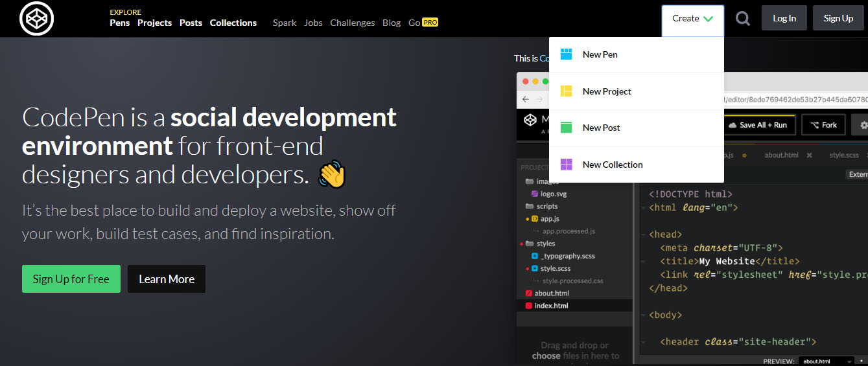Go to Pens in Explore nav
The image size is (868, 366).
click(x=120, y=23)
